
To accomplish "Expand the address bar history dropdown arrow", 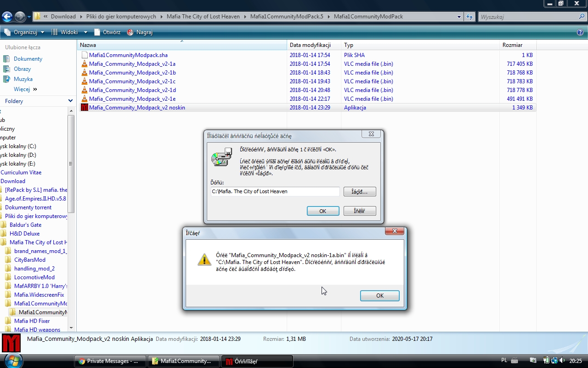I will pyautogui.click(x=459, y=17).
